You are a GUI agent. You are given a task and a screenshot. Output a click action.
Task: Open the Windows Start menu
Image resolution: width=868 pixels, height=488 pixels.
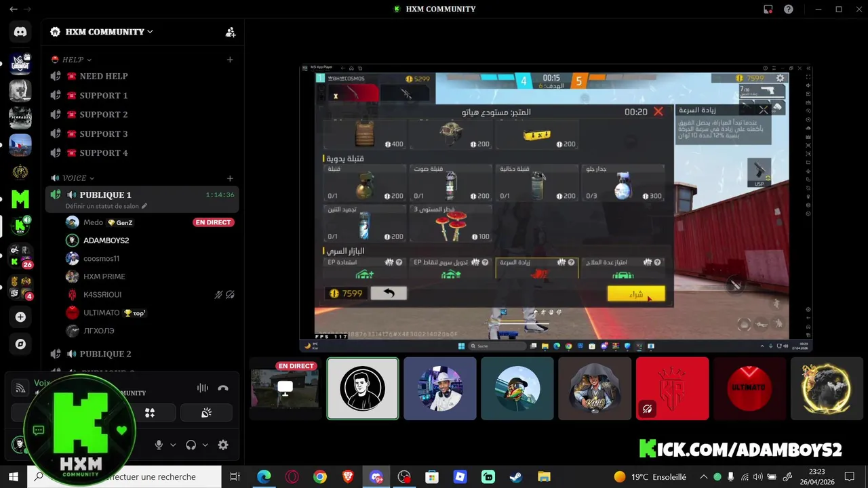pos(13,477)
